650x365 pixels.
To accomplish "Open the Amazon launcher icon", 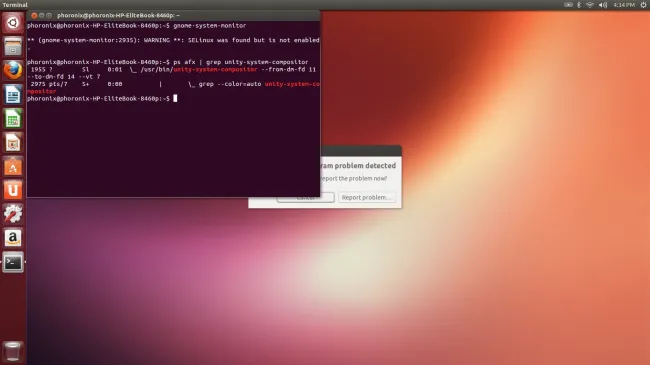I will pos(13,238).
